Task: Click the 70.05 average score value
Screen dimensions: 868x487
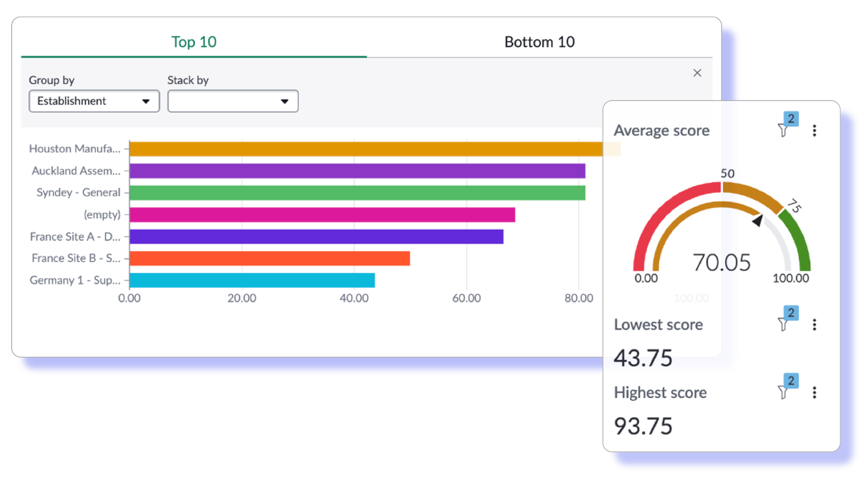Action: [x=721, y=263]
